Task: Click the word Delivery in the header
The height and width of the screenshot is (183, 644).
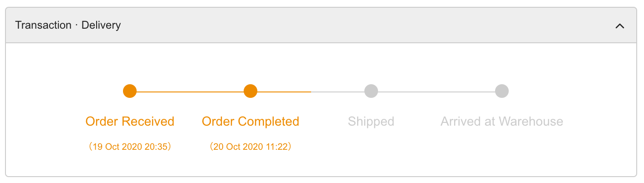Action: point(101,25)
